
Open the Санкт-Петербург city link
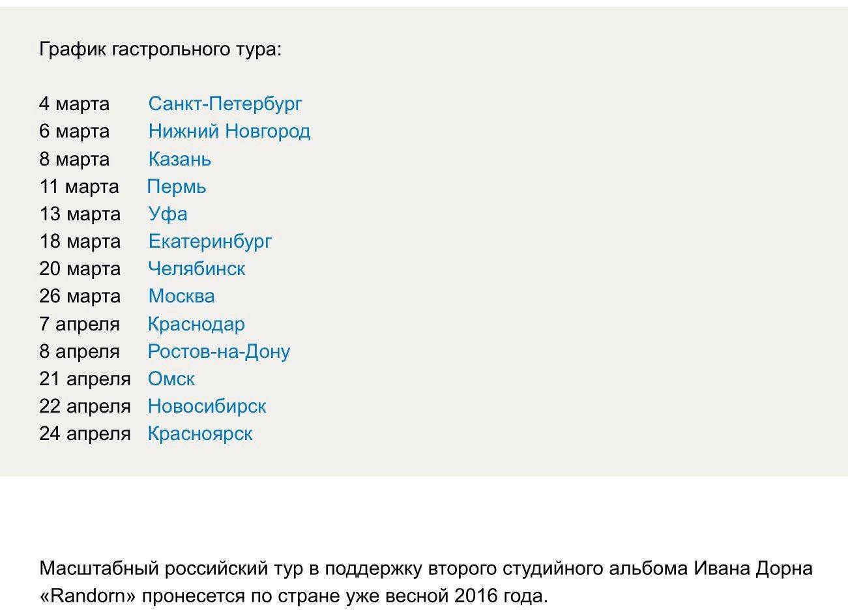click(x=225, y=104)
